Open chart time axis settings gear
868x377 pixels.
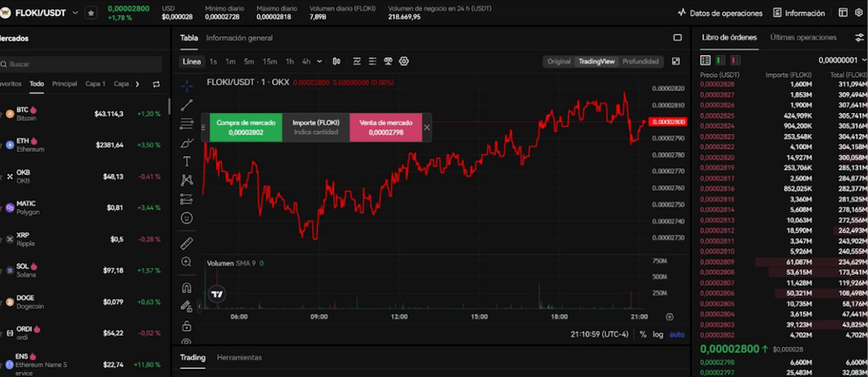pyautogui.click(x=669, y=317)
